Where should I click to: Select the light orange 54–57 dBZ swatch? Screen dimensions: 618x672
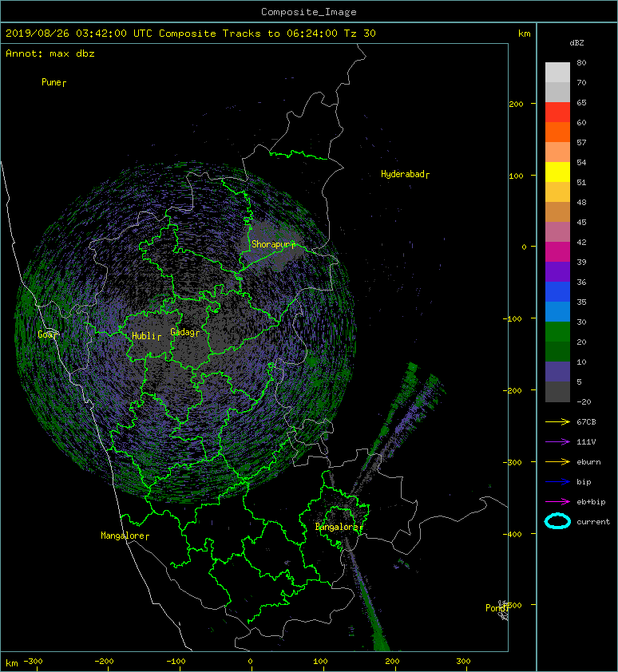click(x=557, y=152)
